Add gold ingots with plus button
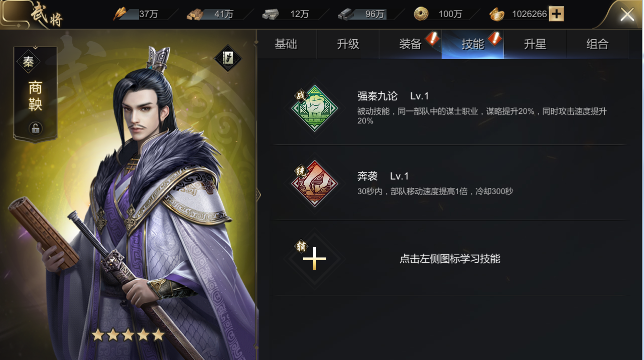The height and width of the screenshot is (360, 644). pos(556,14)
